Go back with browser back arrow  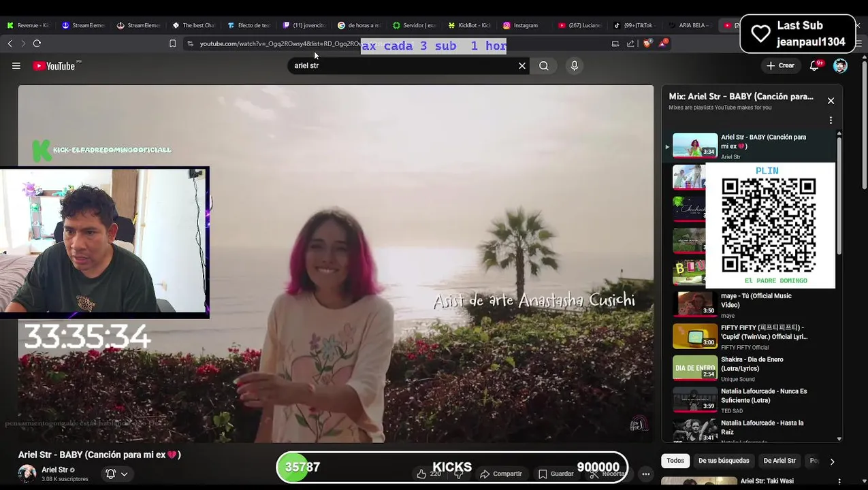pyautogui.click(x=10, y=44)
